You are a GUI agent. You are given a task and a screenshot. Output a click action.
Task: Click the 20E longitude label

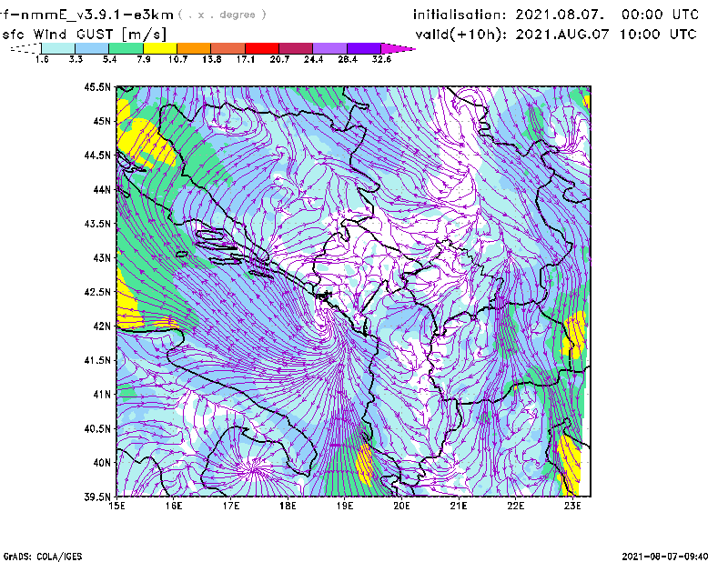coord(401,506)
